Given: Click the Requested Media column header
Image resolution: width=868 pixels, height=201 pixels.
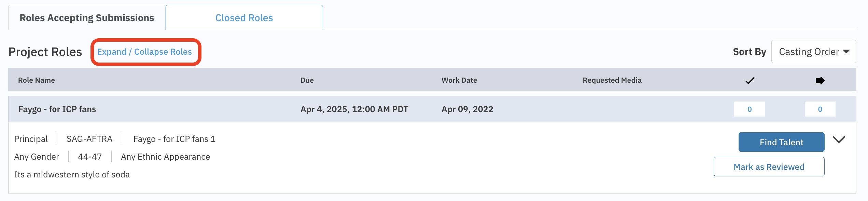Looking at the screenshot, I should [612, 80].
